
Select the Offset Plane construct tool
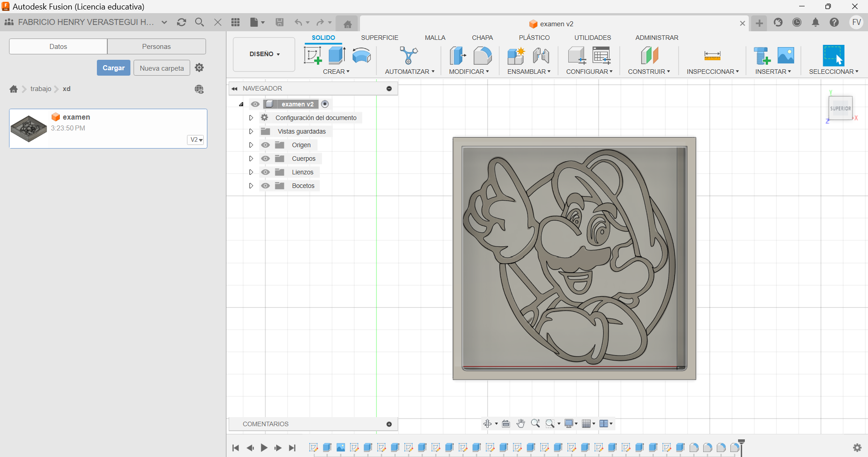tap(649, 56)
